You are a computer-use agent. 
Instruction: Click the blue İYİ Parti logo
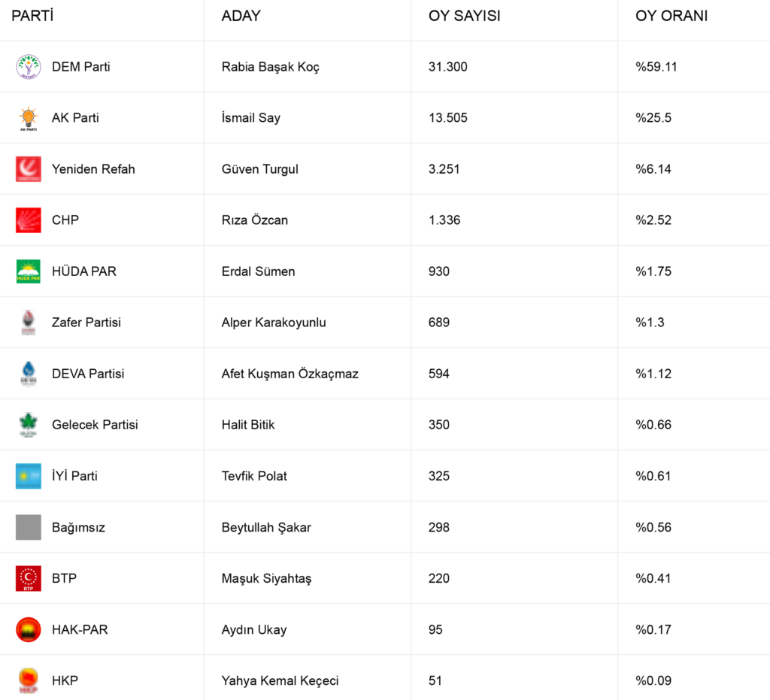click(29, 476)
